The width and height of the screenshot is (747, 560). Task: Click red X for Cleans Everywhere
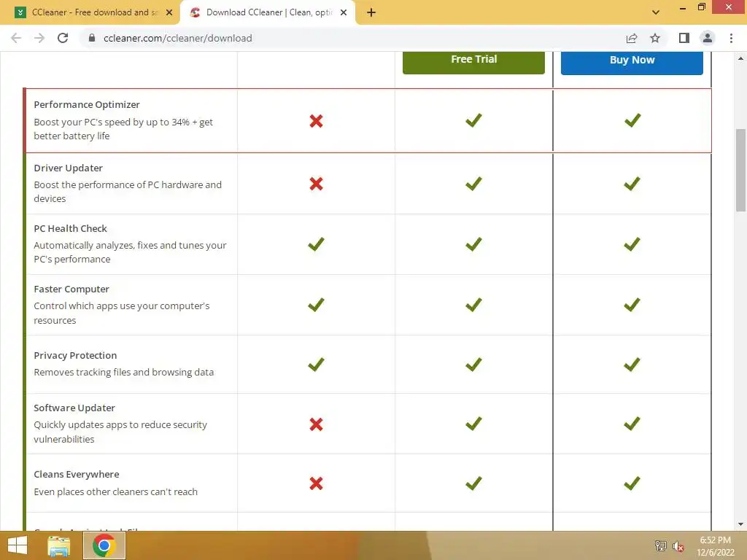coord(316,484)
